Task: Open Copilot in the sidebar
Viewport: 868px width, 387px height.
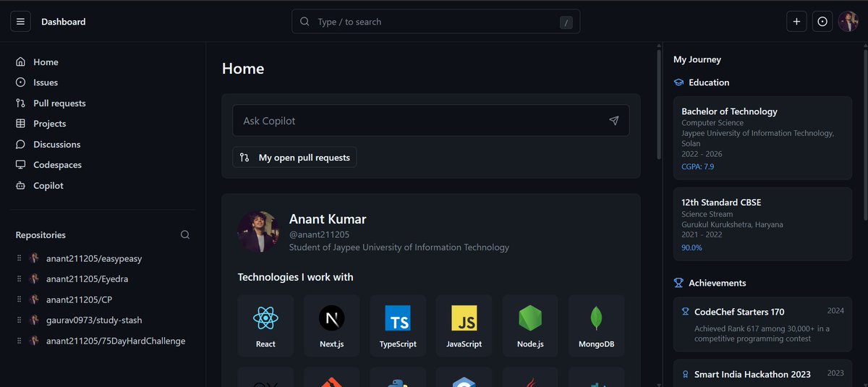Action: [102, 186]
